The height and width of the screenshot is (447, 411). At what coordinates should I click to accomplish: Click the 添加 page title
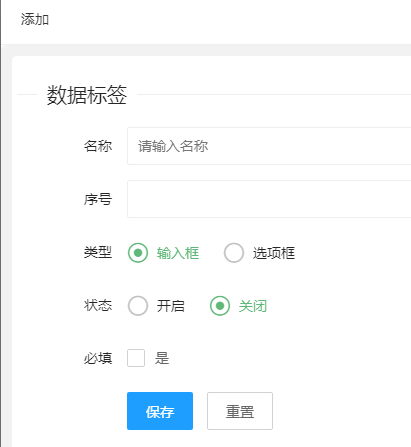pyautogui.click(x=35, y=19)
